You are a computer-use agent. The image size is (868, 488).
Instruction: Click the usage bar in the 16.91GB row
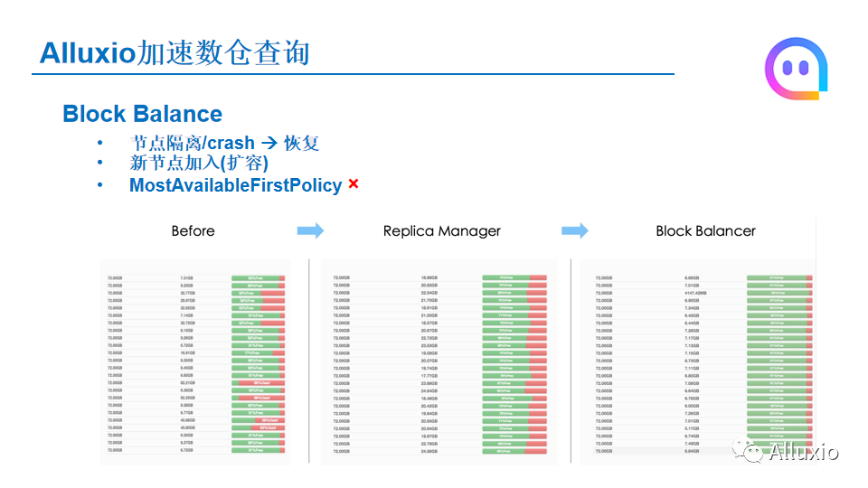[x=258, y=352]
